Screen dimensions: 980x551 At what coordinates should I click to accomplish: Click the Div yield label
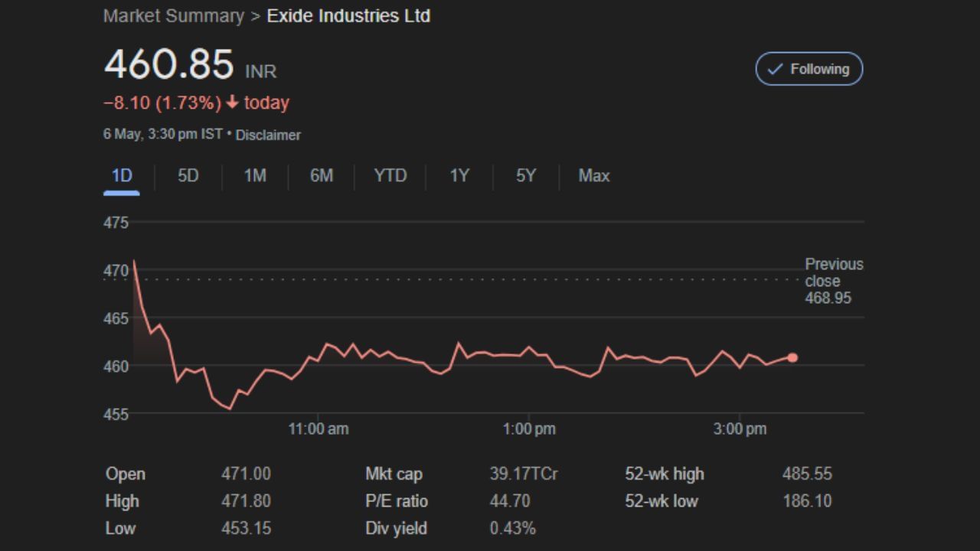point(397,528)
